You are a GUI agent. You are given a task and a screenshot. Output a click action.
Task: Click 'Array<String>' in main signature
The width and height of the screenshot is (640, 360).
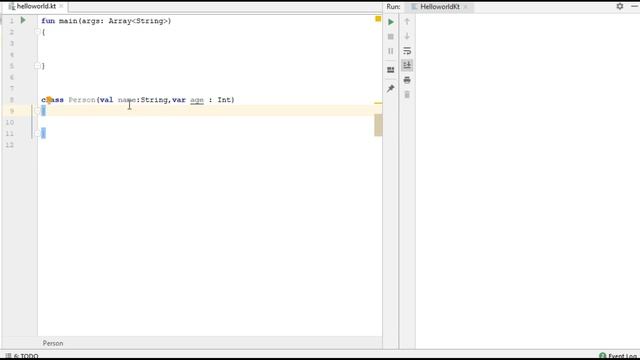(138, 21)
